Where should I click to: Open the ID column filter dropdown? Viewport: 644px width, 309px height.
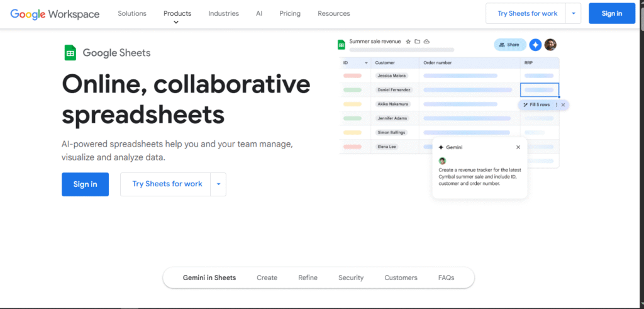tap(365, 63)
